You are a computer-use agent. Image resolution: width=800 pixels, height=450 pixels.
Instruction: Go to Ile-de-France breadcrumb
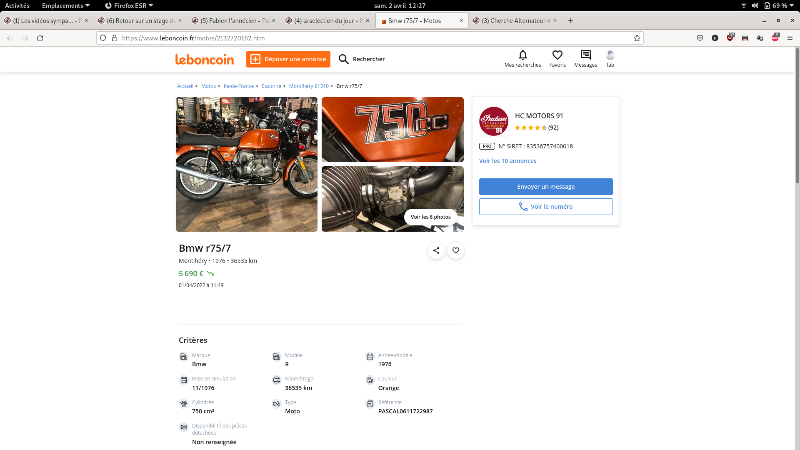pos(238,86)
